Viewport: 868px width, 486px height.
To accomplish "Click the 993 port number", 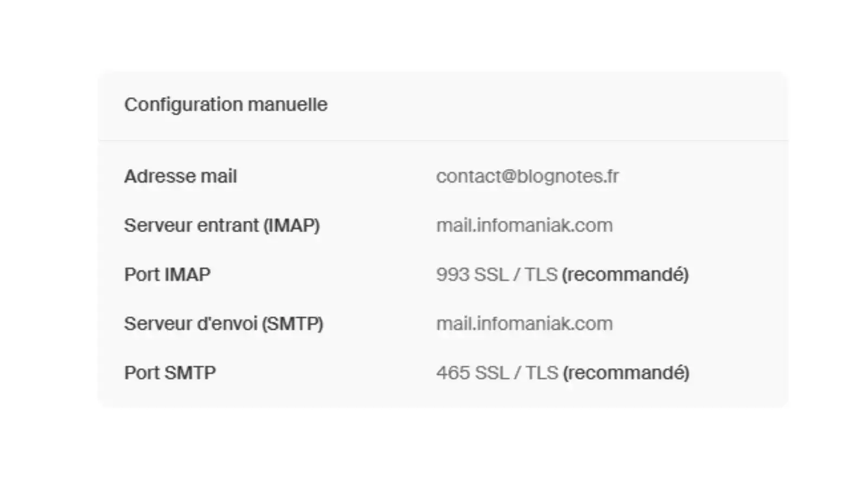I will [452, 274].
